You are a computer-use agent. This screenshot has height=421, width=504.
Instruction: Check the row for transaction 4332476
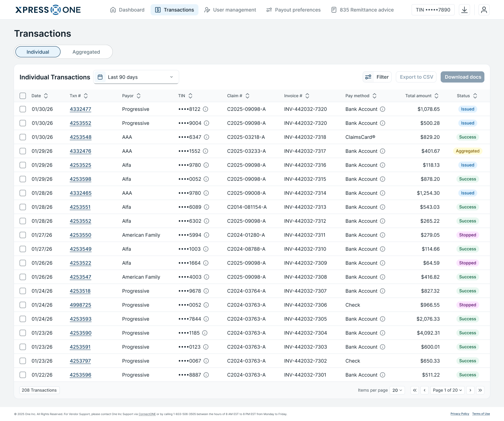click(23, 151)
